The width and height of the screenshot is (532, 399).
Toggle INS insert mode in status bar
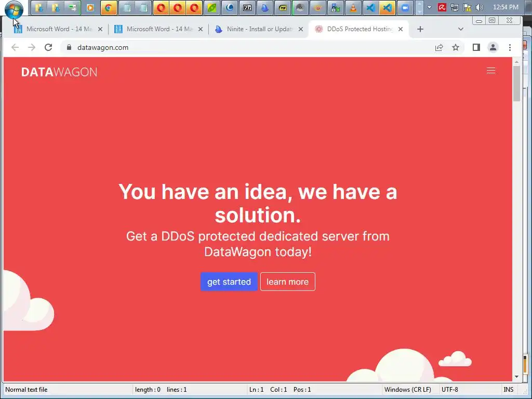508,390
